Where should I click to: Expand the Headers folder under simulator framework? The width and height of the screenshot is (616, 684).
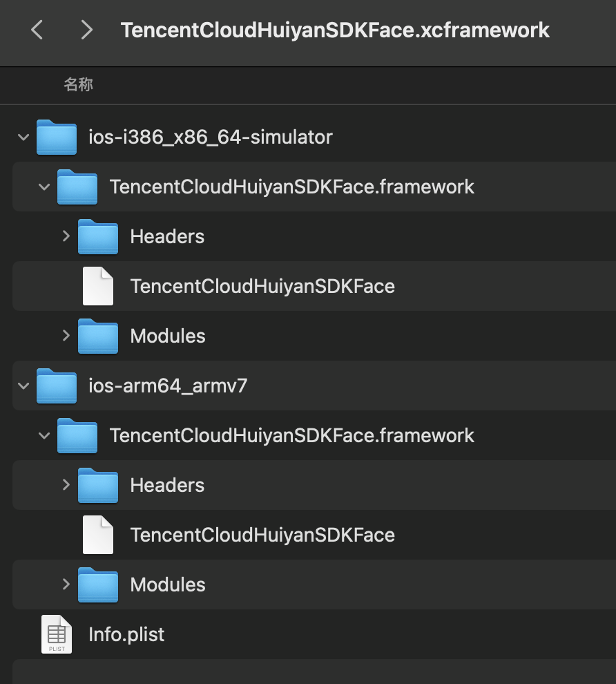(x=66, y=236)
